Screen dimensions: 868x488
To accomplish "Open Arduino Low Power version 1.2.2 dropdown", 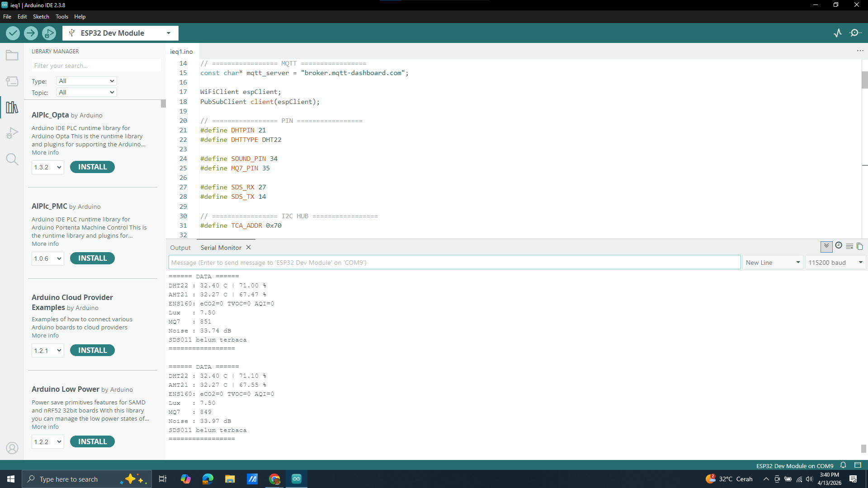I will 47,442.
